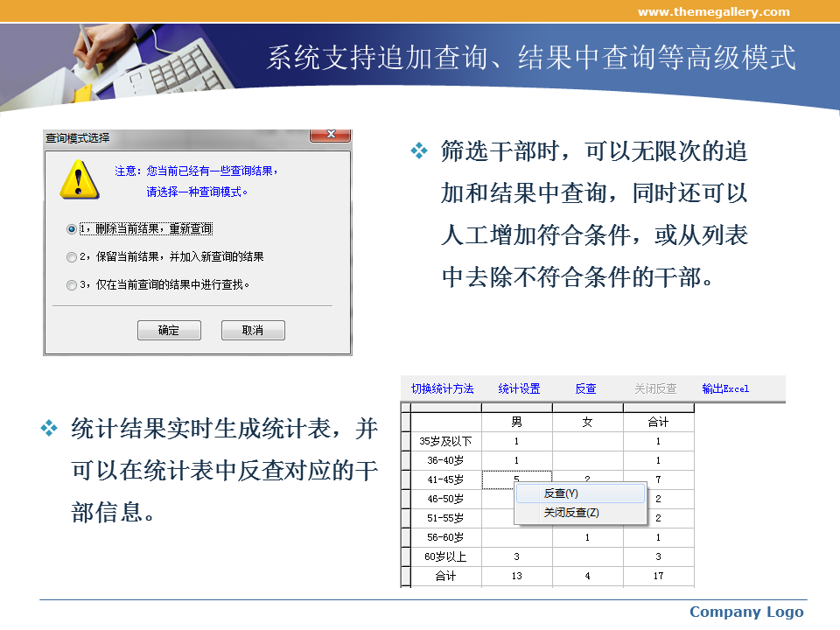Select radio option 1 删除当前结果，重新查询
840x630 pixels.
pos(72,228)
